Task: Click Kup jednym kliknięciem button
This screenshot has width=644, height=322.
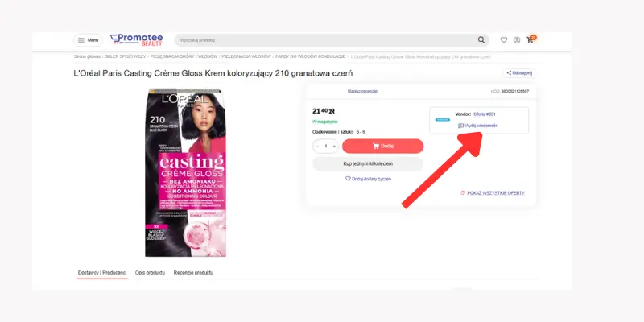Action: (x=368, y=164)
